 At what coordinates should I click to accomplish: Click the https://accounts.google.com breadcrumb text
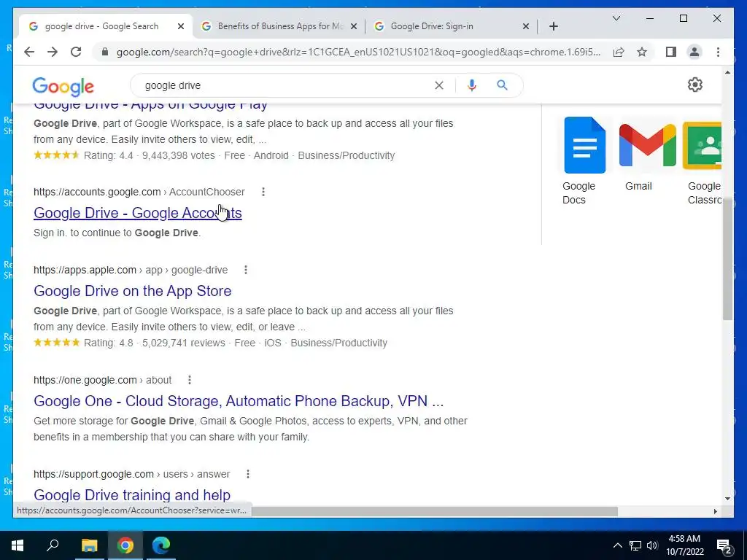[x=97, y=192]
